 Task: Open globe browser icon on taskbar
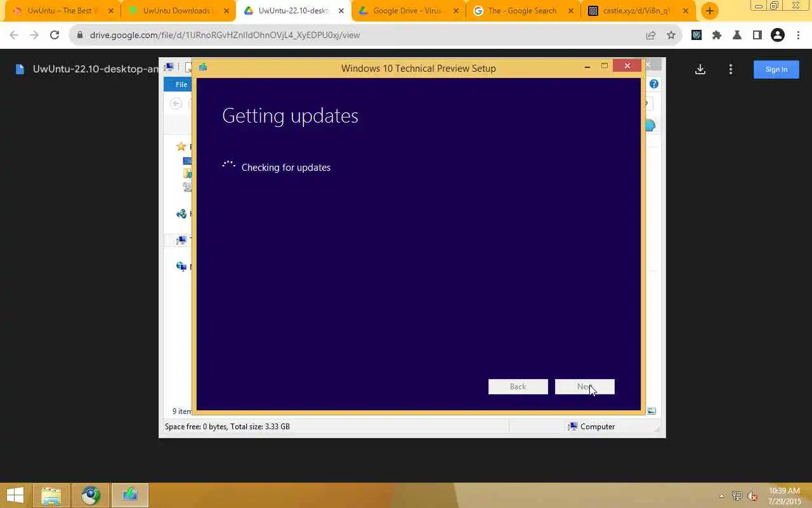tap(91, 495)
